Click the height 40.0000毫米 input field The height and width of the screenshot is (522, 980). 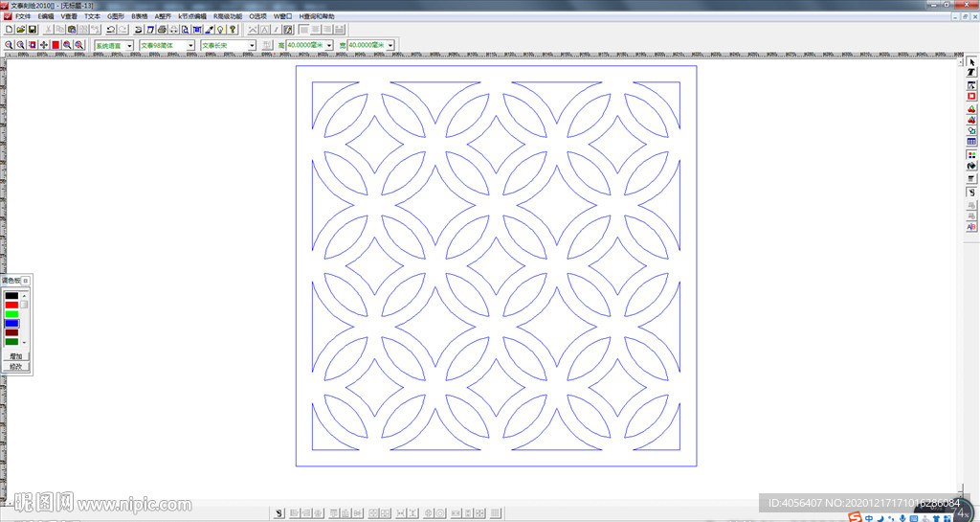click(305, 45)
